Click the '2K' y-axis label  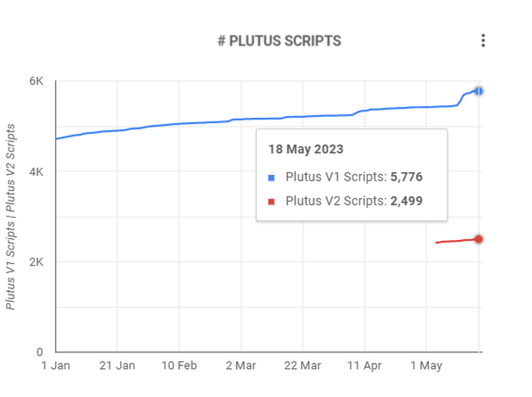tap(36, 262)
